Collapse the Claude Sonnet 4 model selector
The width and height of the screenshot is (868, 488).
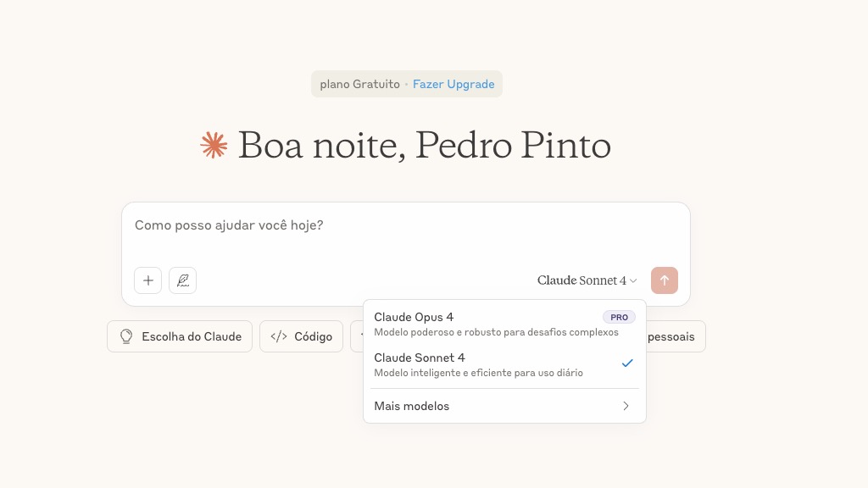[x=587, y=280]
